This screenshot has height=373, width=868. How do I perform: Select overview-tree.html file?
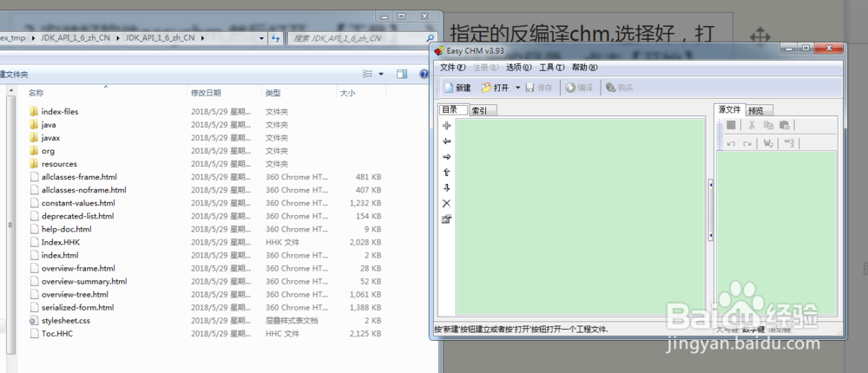click(x=75, y=294)
